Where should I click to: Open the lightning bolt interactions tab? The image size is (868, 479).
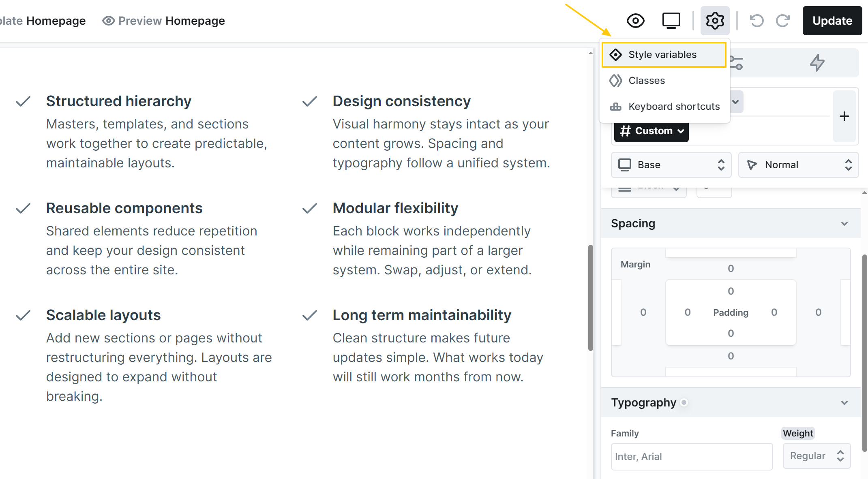pos(817,63)
